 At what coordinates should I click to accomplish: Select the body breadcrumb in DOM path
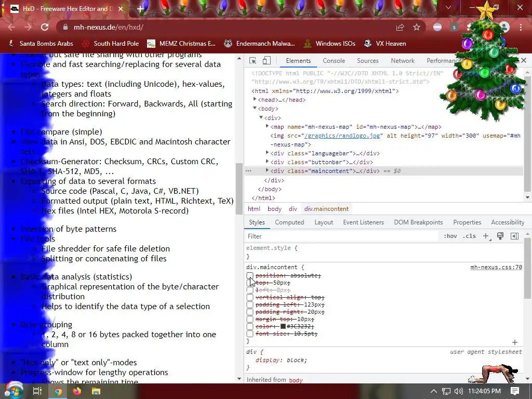274,209
